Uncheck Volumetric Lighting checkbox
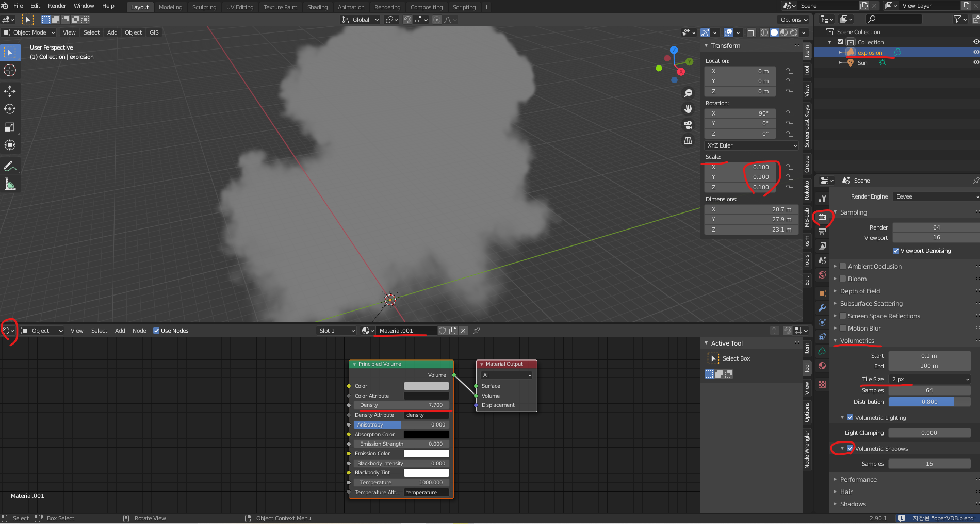Screen dimensions: 980x524 click(x=850, y=418)
